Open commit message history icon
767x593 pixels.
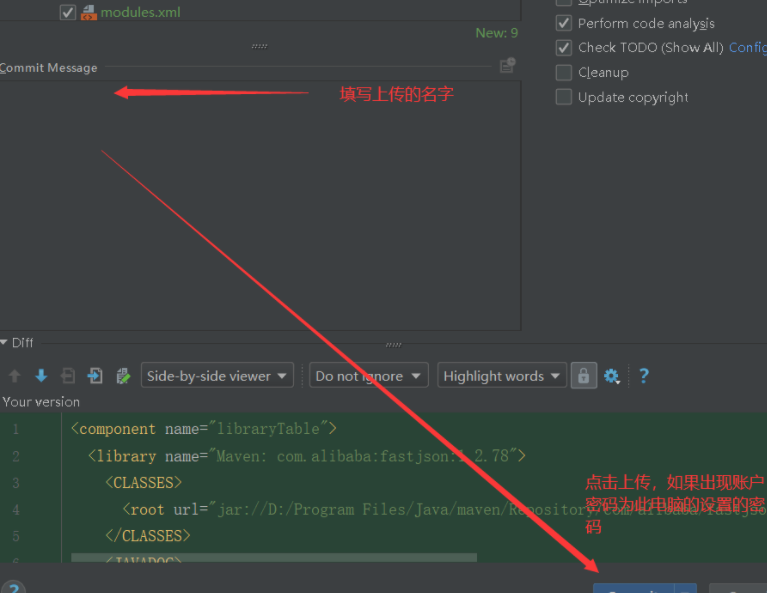click(x=508, y=65)
